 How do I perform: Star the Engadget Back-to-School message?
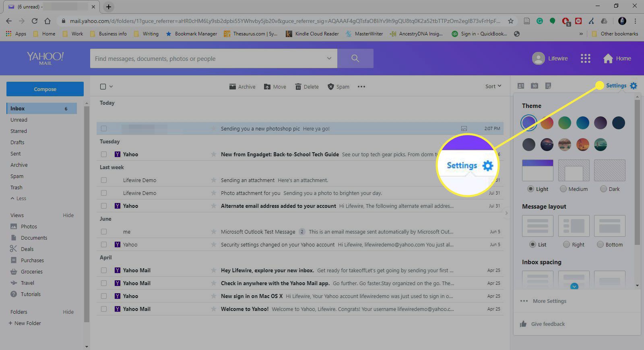(x=214, y=154)
